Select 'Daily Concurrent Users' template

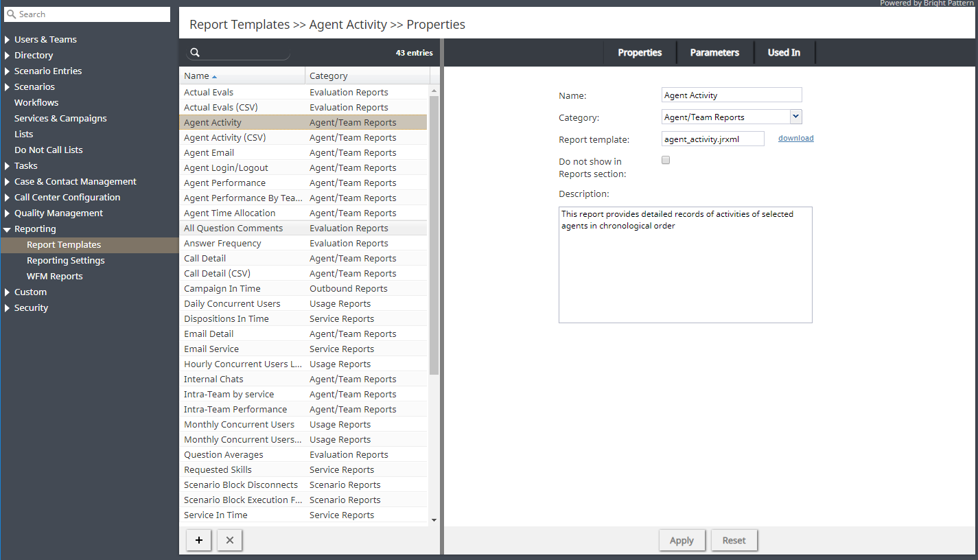coord(303,303)
